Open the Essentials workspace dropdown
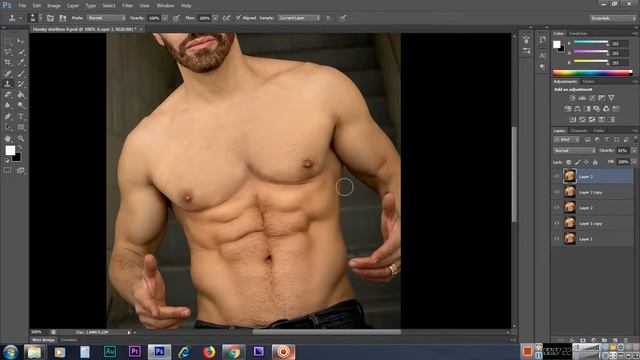 [613, 18]
